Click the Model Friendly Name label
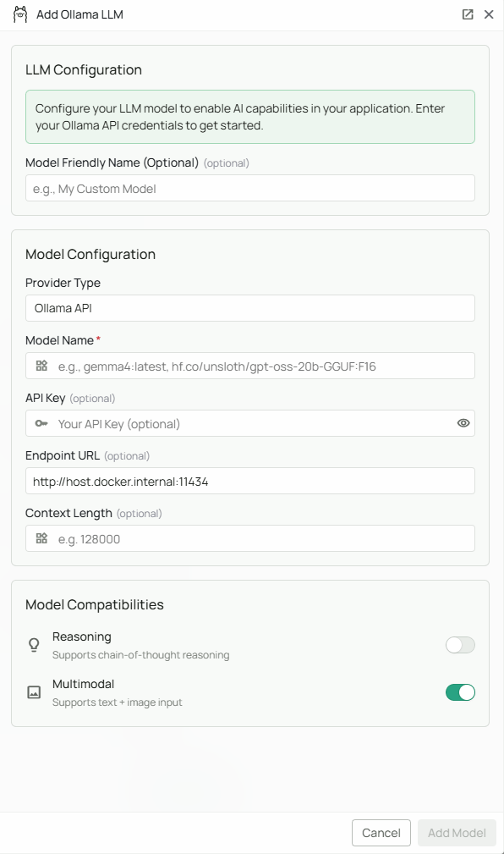 coord(112,163)
